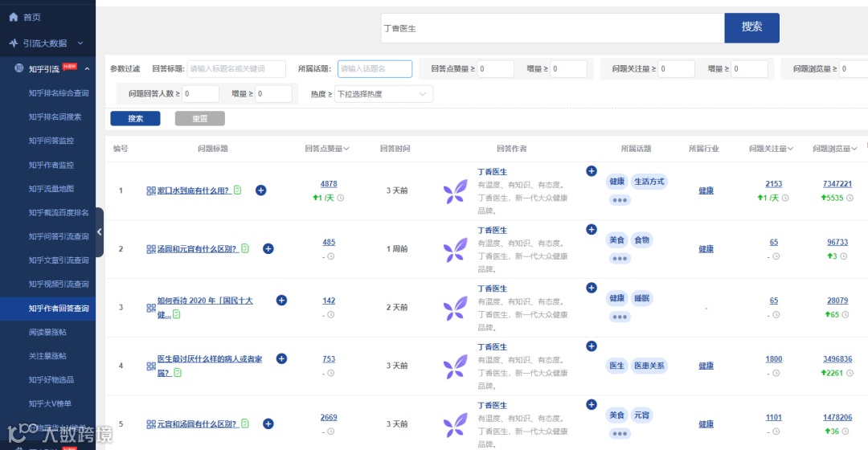The height and width of the screenshot is (450, 868).
Task: Click the home icon in sidebar
Action: [x=14, y=17]
